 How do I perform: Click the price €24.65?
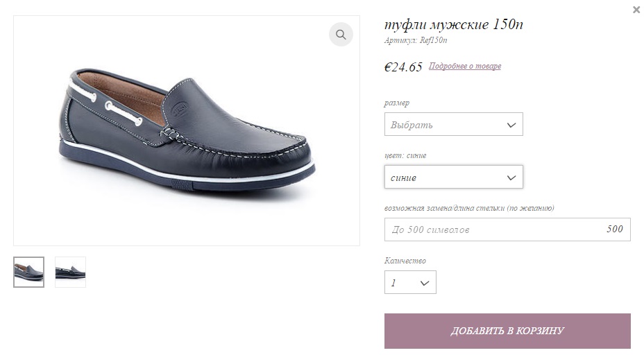(403, 67)
